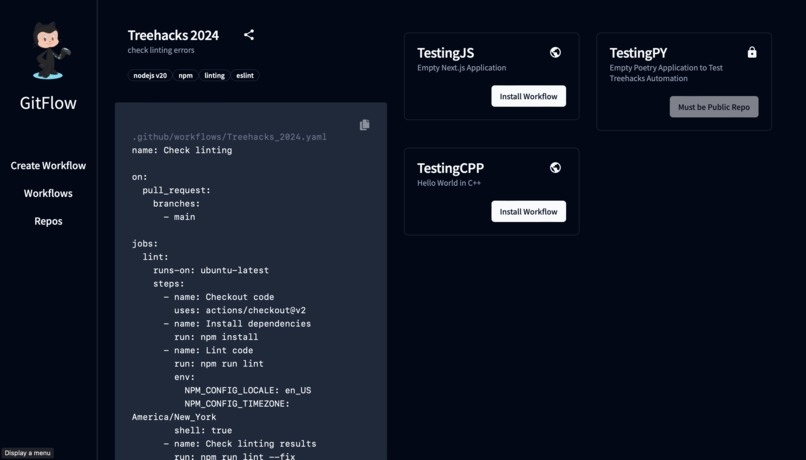Install the workflow on TestingCPP
806x460 pixels.
(528, 211)
